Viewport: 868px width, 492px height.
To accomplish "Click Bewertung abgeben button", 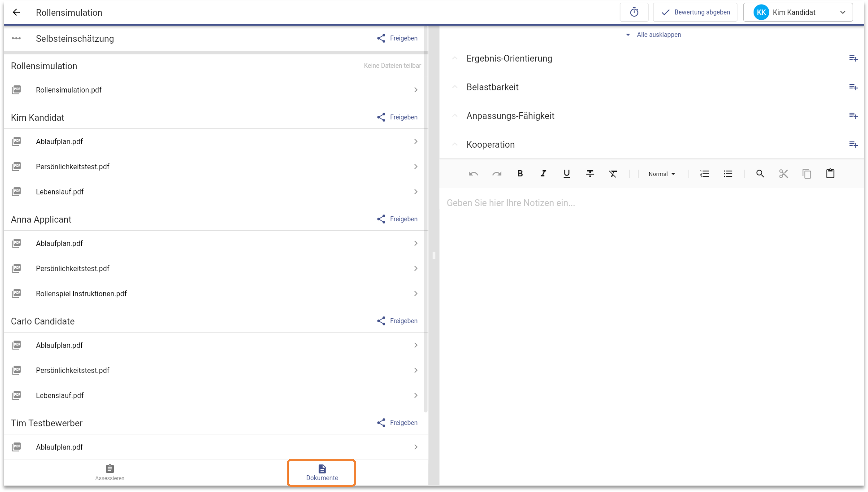I will [x=695, y=13].
